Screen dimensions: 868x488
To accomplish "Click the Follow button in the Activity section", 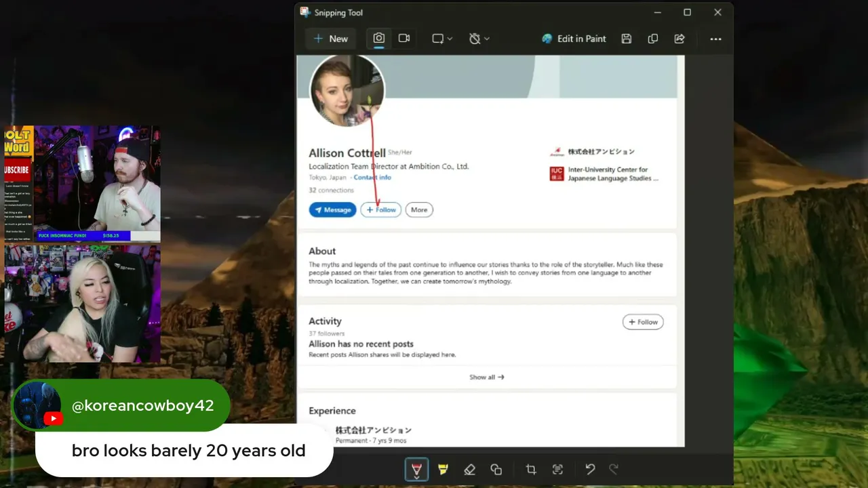I will coord(643,322).
